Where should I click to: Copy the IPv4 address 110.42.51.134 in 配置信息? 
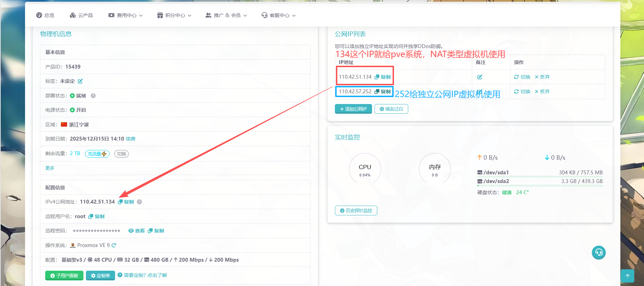(x=126, y=202)
